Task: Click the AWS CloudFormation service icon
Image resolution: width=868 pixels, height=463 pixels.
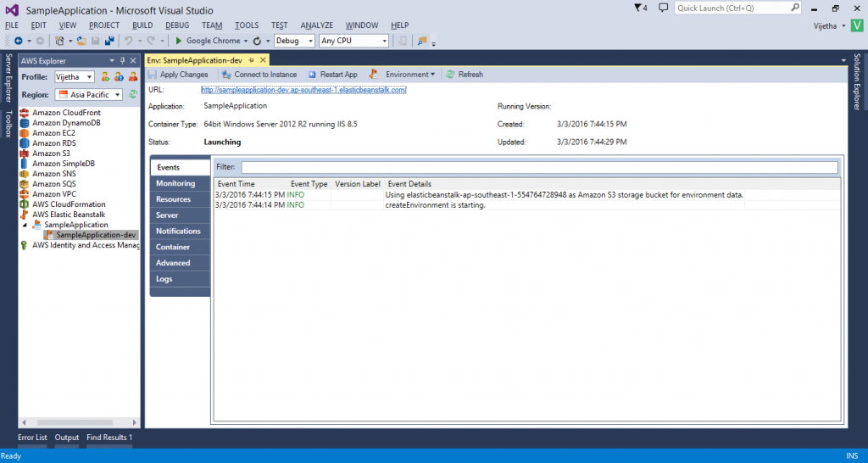Action: coord(25,204)
